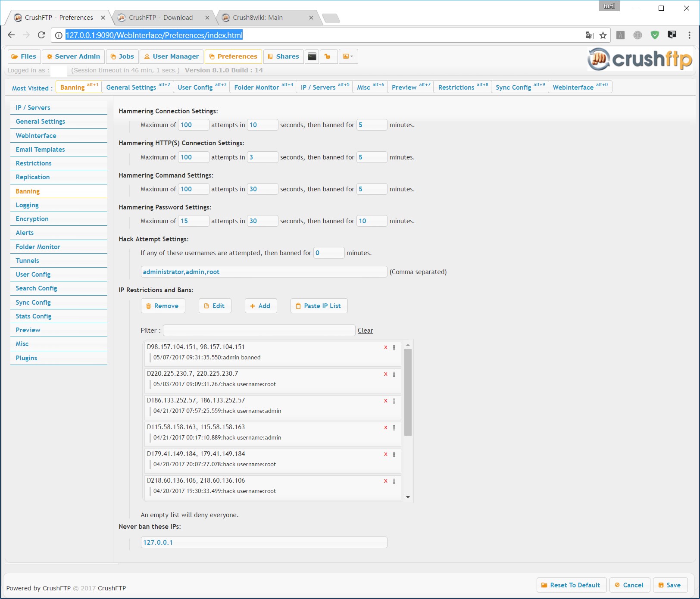Image resolution: width=700 pixels, height=599 pixels.
Task: Bookmark this page with the star icon
Action: (603, 35)
